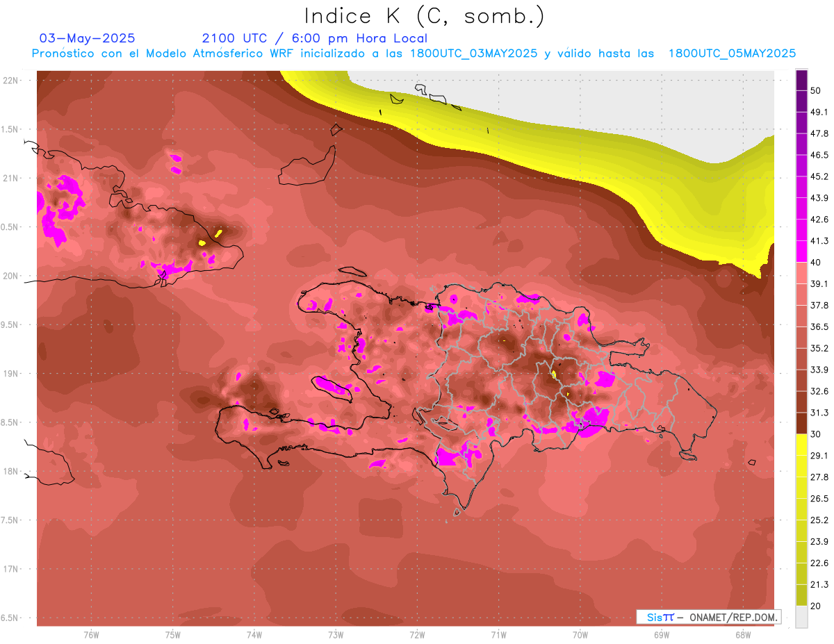Click the '35.2' legend value
Screen dimensions: 834x644
(819, 348)
